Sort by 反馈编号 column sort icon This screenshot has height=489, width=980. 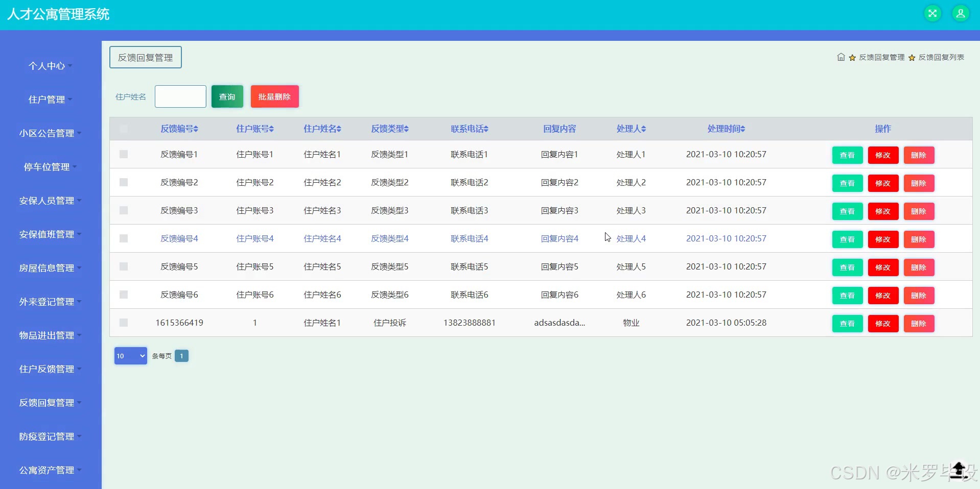pos(196,129)
